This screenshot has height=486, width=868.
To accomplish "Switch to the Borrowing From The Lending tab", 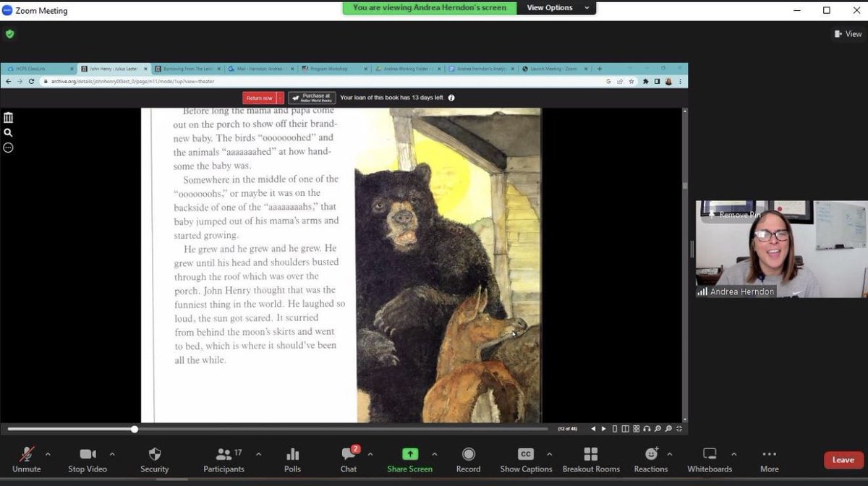I will pos(187,69).
